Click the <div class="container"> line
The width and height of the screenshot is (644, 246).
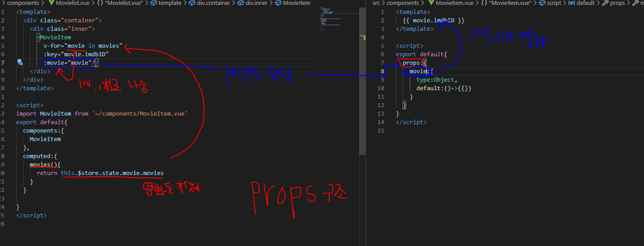coord(62,20)
